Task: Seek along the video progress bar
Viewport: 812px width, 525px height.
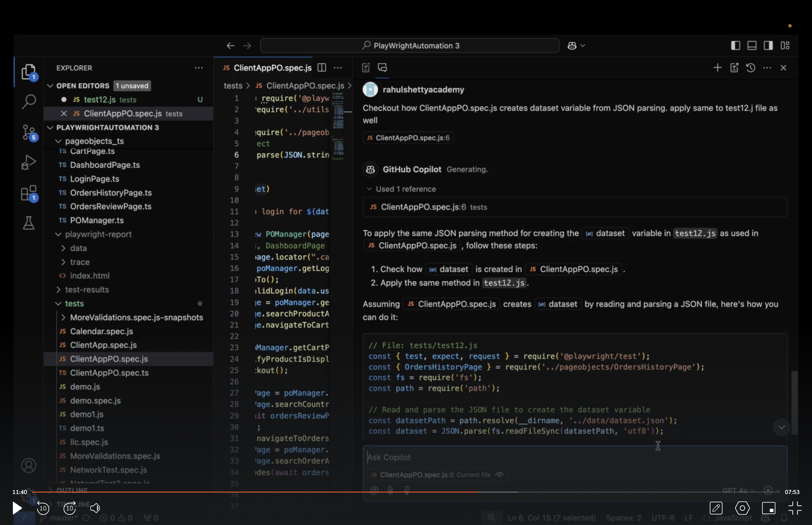Action: [406, 492]
